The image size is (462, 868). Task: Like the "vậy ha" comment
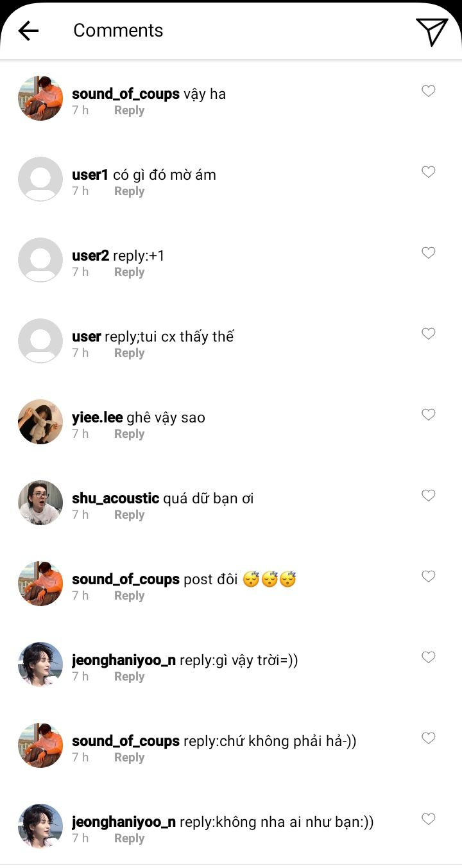coord(429,91)
